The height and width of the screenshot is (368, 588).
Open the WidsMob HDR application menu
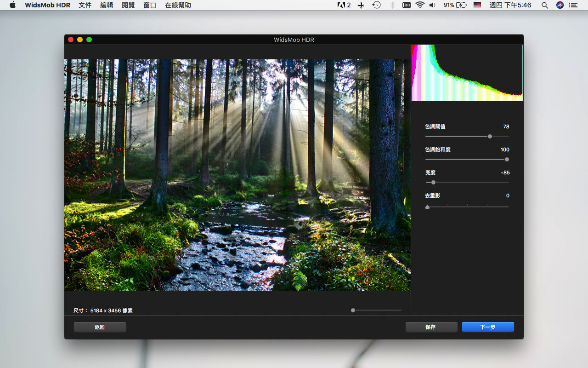[48, 5]
